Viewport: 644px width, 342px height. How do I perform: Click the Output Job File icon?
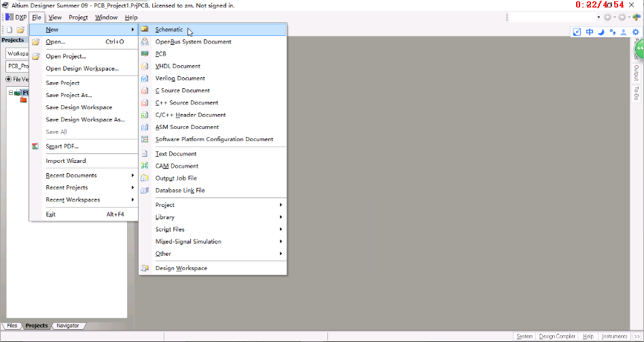coord(145,178)
